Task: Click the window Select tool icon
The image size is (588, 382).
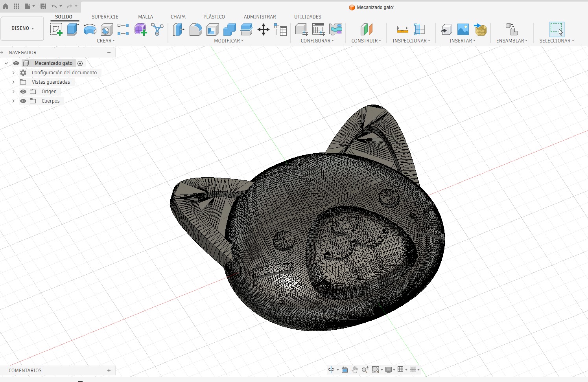Action: [557, 29]
